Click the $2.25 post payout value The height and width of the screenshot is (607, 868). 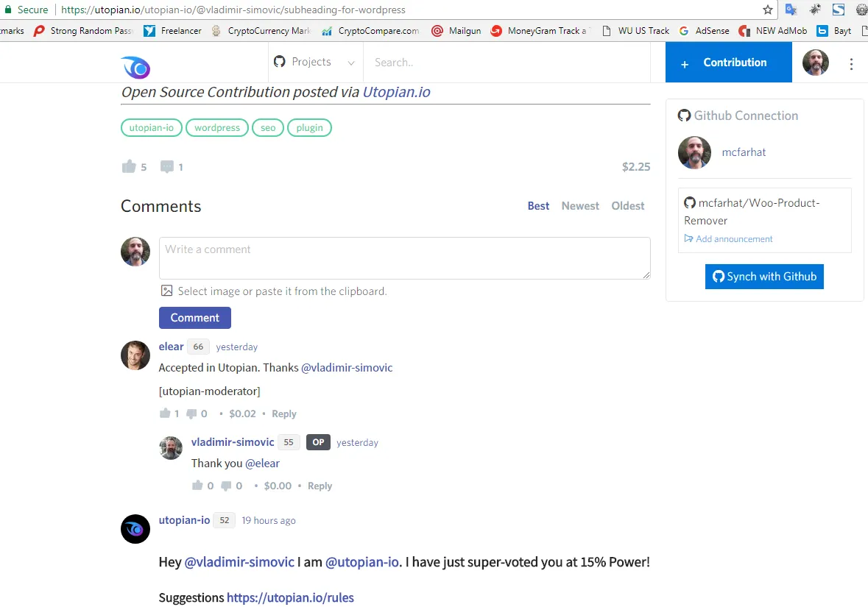[636, 166]
